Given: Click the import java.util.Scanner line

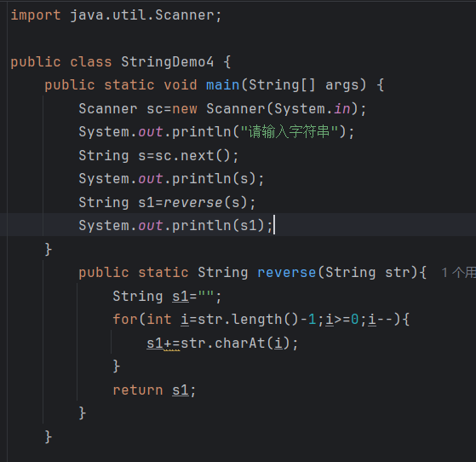Looking at the screenshot, I should 117,15.
